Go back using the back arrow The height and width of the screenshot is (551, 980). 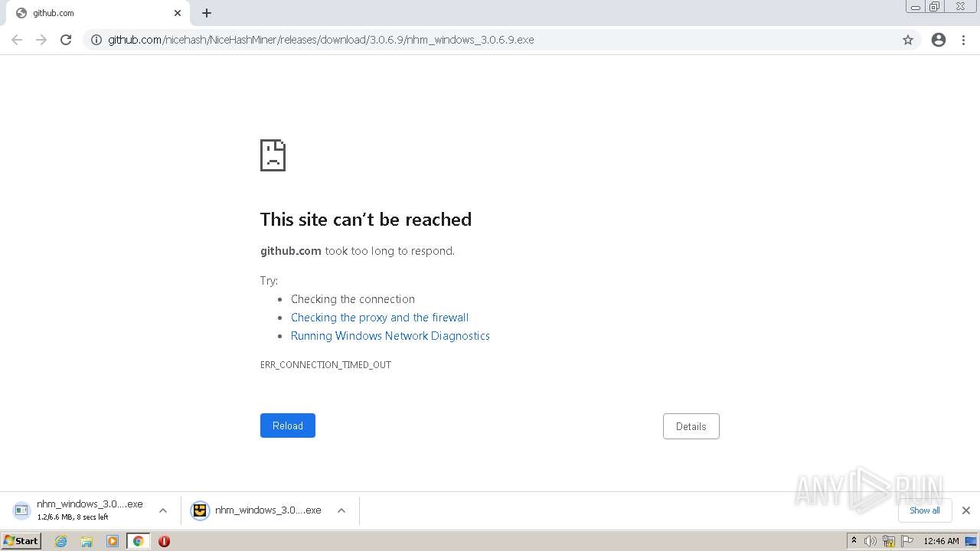(17, 40)
